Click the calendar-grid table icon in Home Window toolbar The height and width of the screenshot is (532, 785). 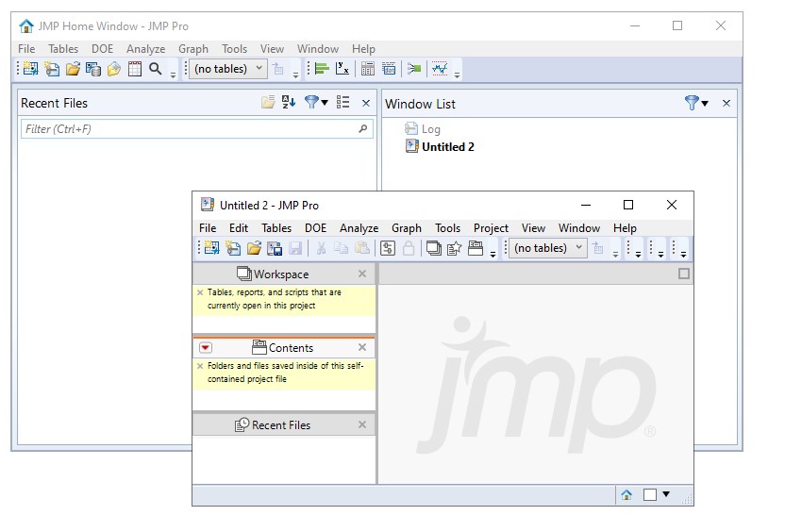[x=135, y=69]
